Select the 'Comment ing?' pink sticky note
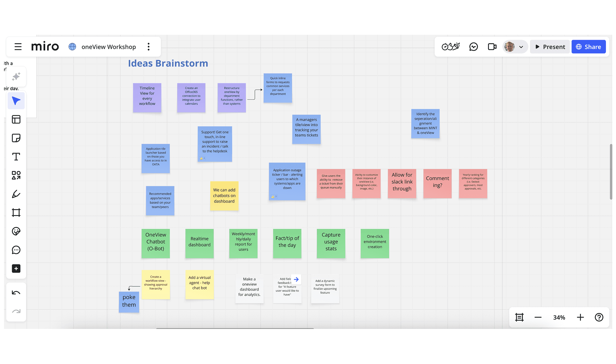 pyautogui.click(x=437, y=183)
